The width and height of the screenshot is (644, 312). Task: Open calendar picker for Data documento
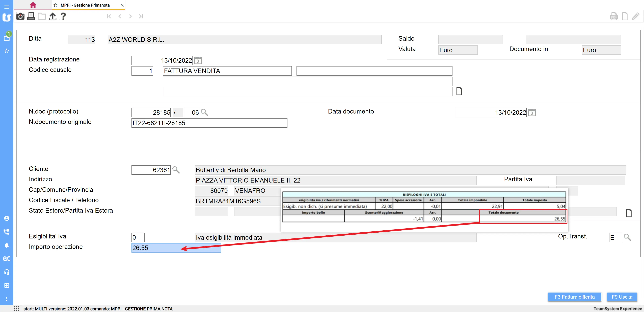(x=532, y=113)
